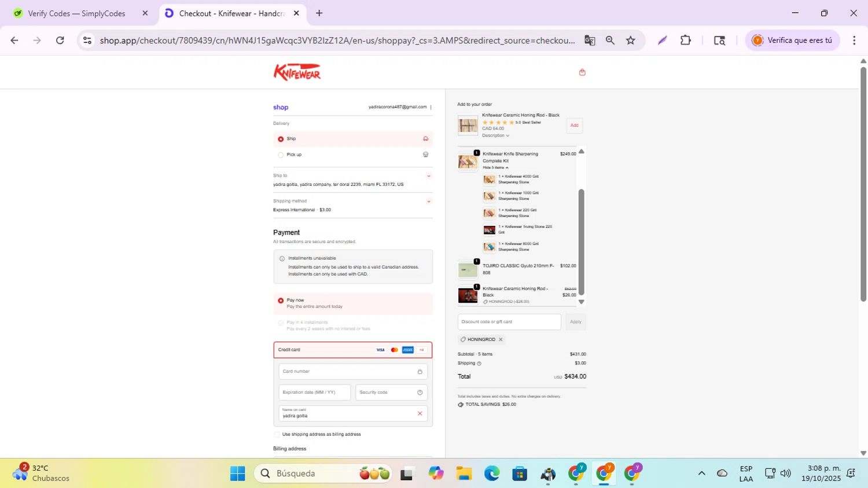
Task: Click the Total Savings tag icon
Action: pos(461,405)
